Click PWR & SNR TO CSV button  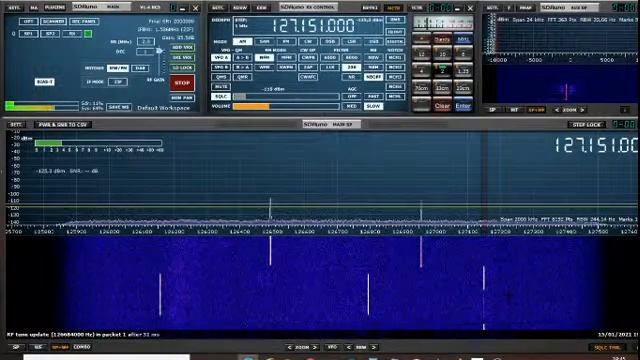(63, 125)
